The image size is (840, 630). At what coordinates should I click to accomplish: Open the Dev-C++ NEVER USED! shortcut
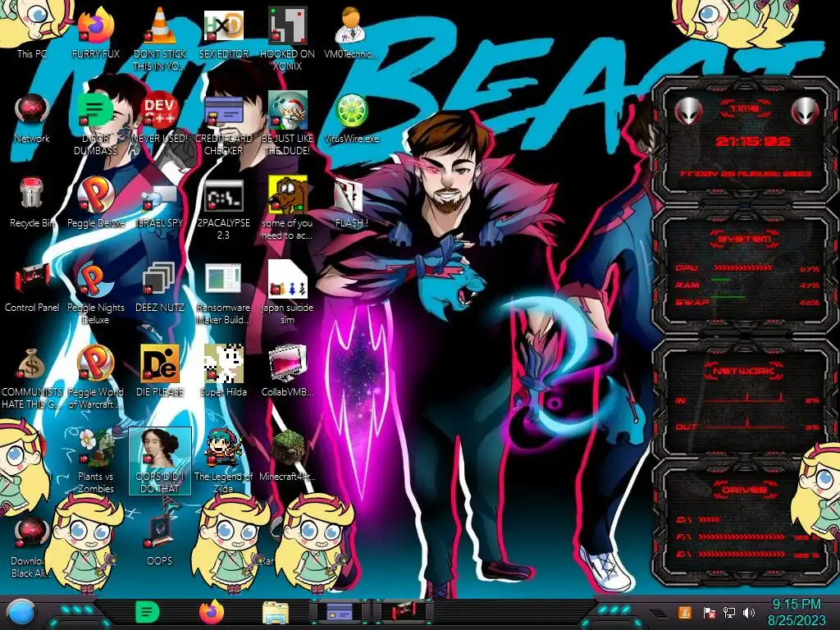[x=159, y=118]
